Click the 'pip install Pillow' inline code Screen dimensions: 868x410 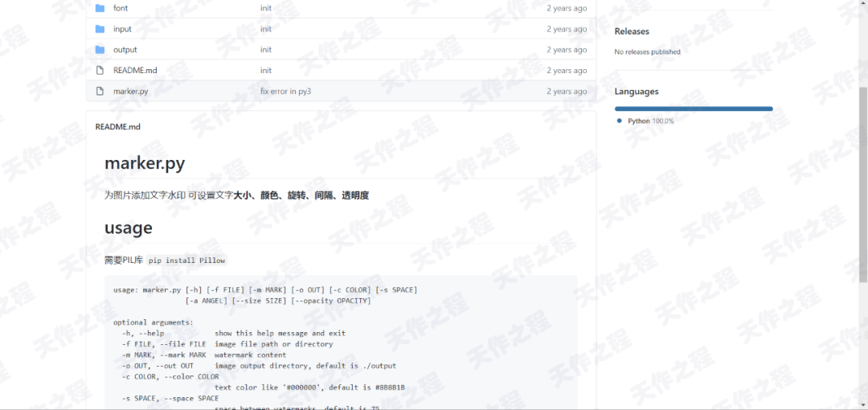[187, 260]
